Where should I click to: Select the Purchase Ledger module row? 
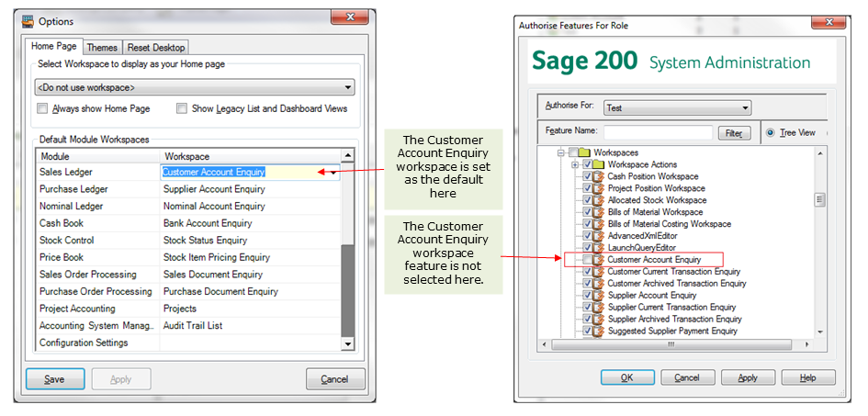click(189, 189)
